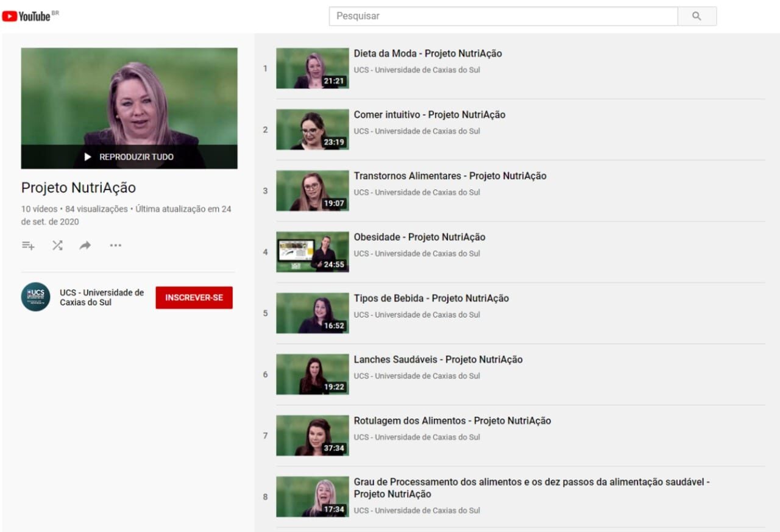This screenshot has height=532, width=780.
Task: Share the playlist using the arrow icon
Action: pyautogui.click(x=85, y=246)
